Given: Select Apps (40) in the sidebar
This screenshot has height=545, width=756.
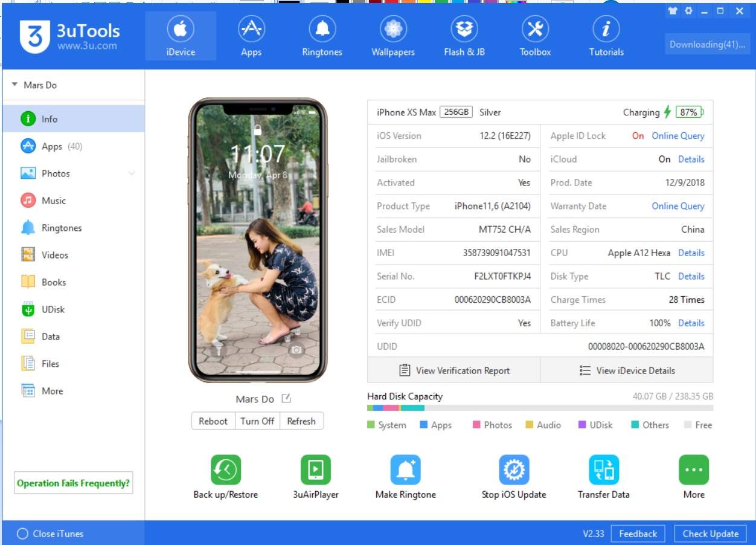Looking at the screenshot, I should point(74,146).
